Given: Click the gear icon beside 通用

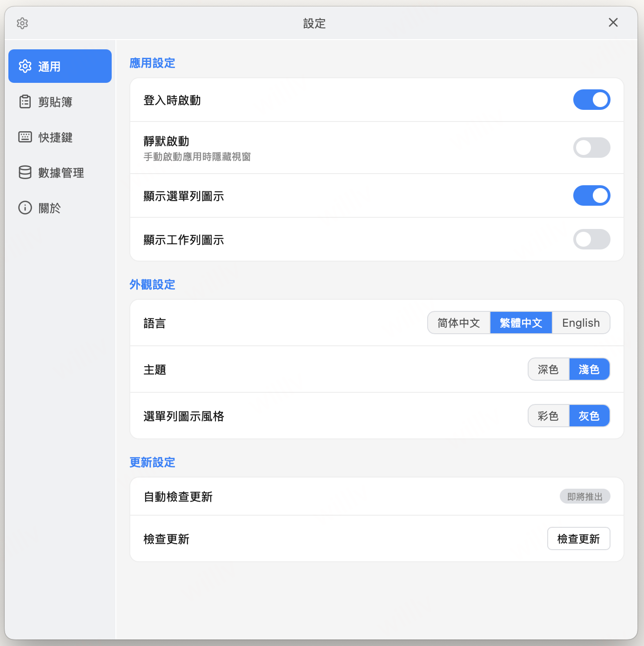Looking at the screenshot, I should tap(25, 66).
